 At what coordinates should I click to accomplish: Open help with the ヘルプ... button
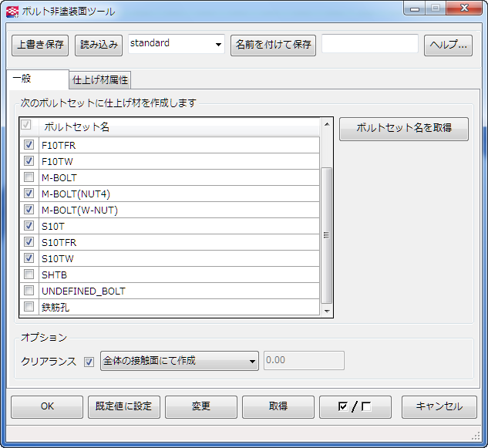pos(448,45)
